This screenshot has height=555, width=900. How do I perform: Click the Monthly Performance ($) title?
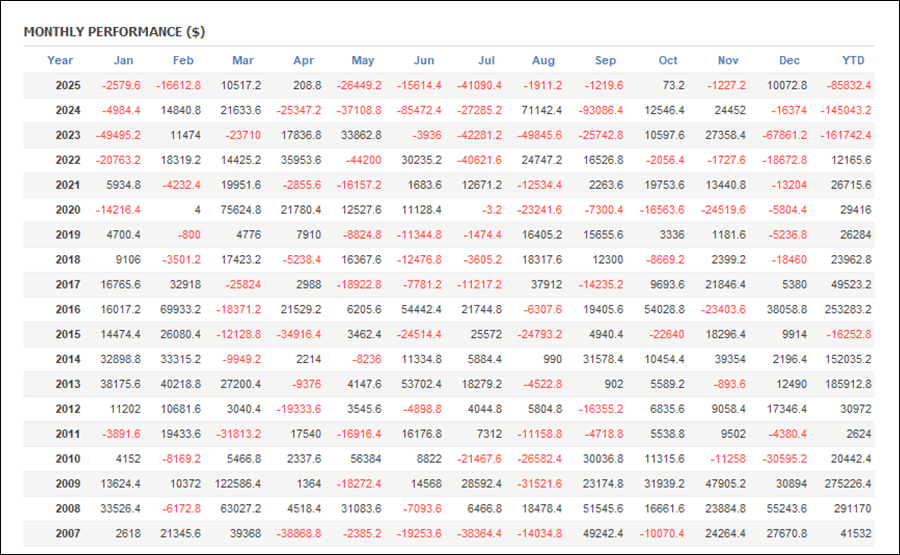coord(114,31)
